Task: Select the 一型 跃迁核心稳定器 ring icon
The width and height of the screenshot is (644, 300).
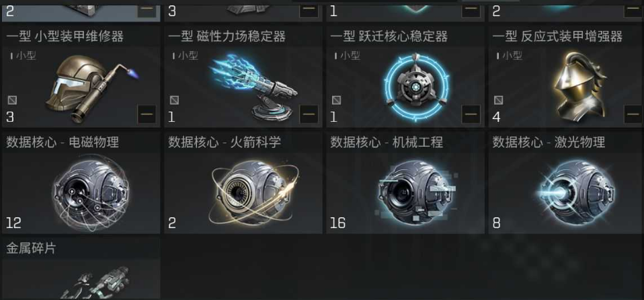Action: (417, 87)
